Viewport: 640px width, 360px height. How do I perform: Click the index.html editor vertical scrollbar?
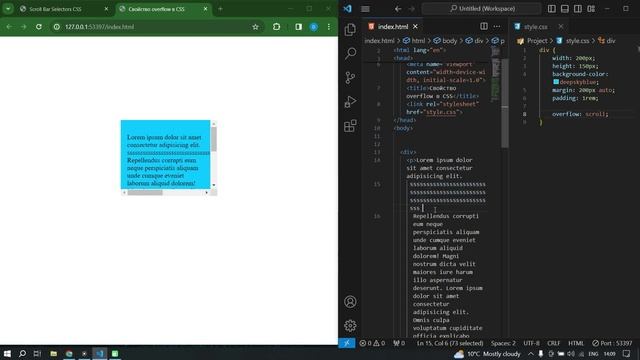point(505,103)
